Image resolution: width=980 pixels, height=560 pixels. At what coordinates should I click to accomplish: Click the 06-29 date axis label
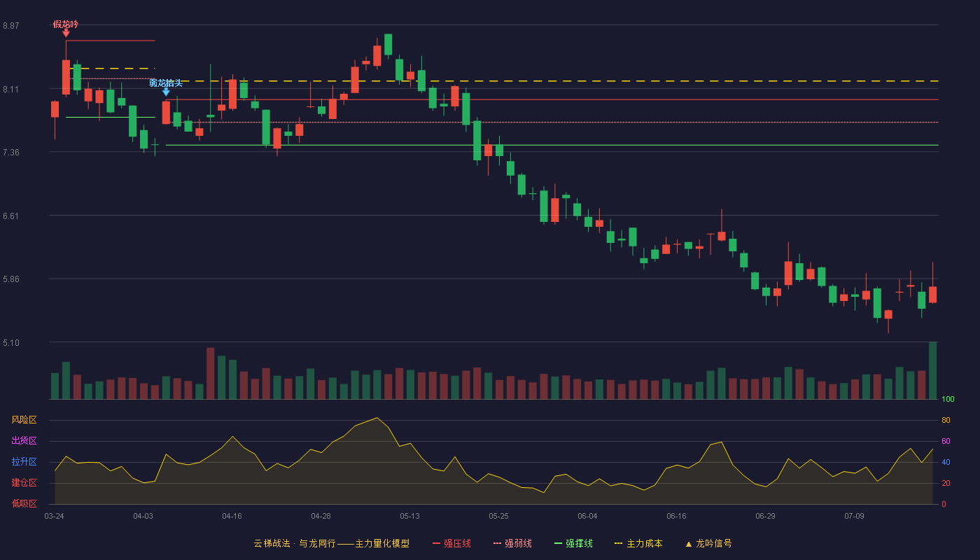[x=765, y=516]
